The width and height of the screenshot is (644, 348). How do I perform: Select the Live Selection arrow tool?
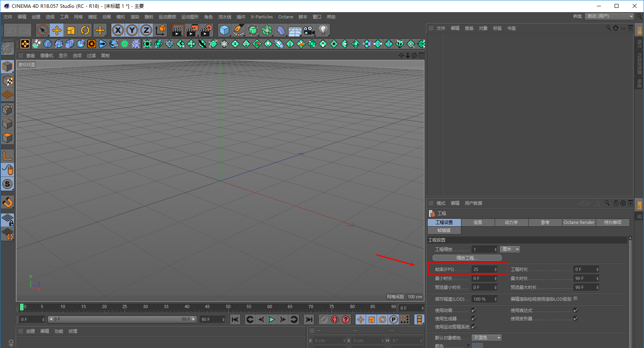click(43, 30)
